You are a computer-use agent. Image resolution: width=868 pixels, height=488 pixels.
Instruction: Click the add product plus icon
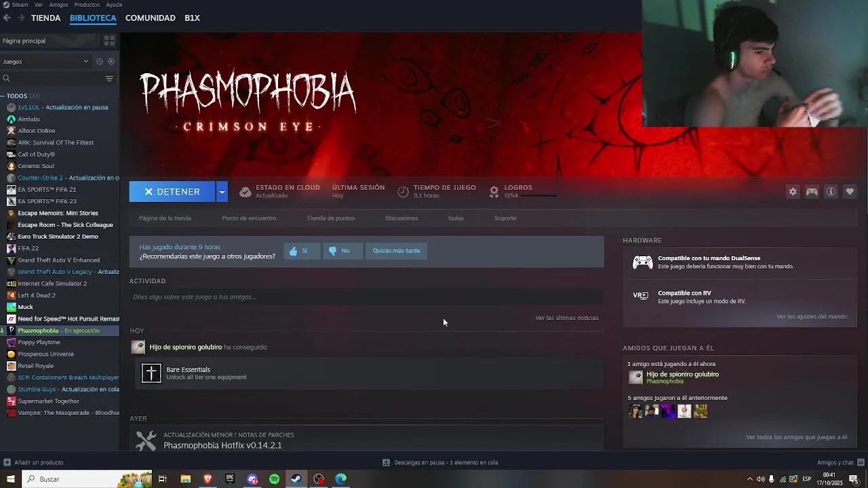(7, 462)
